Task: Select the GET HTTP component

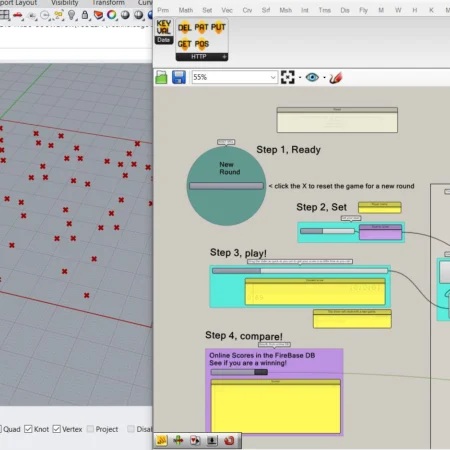Action: pyautogui.click(x=184, y=44)
